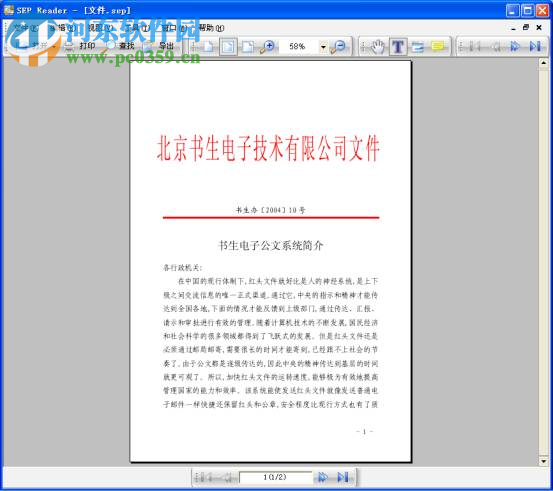Screen dimensions: 553x491
Task: Select the third page-layout view icon
Action: click(x=248, y=47)
